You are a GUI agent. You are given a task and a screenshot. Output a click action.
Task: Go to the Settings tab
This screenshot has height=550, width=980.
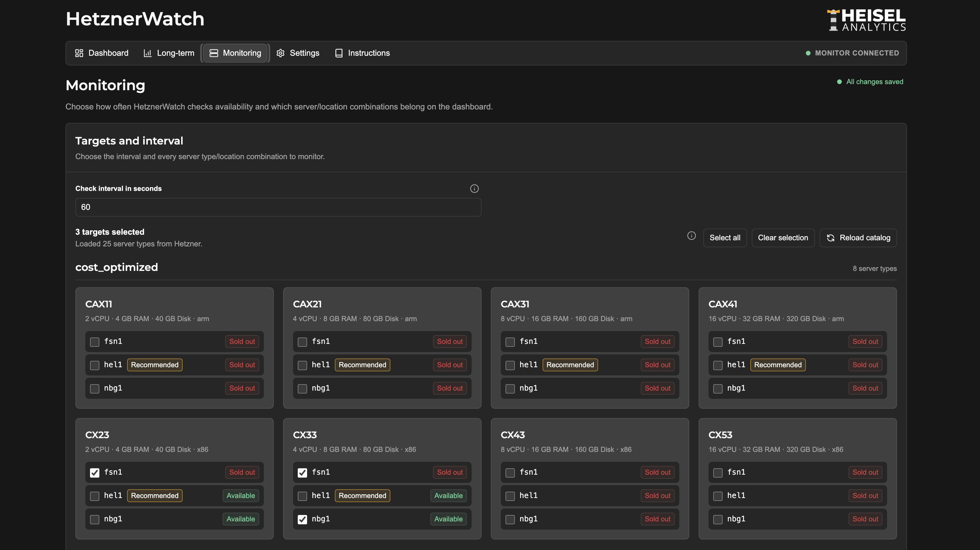(x=298, y=53)
